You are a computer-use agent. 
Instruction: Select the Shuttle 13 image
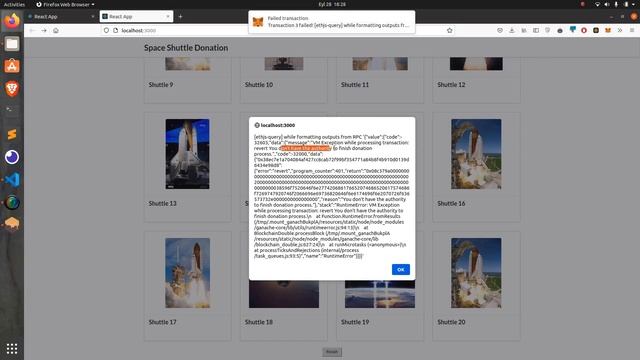(x=187, y=154)
